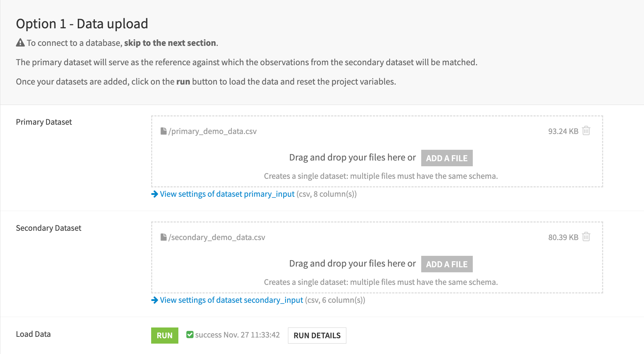Select the /primary_demo_data.csv filename text
The height and width of the screenshot is (354, 644).
(x=213, y=131)
